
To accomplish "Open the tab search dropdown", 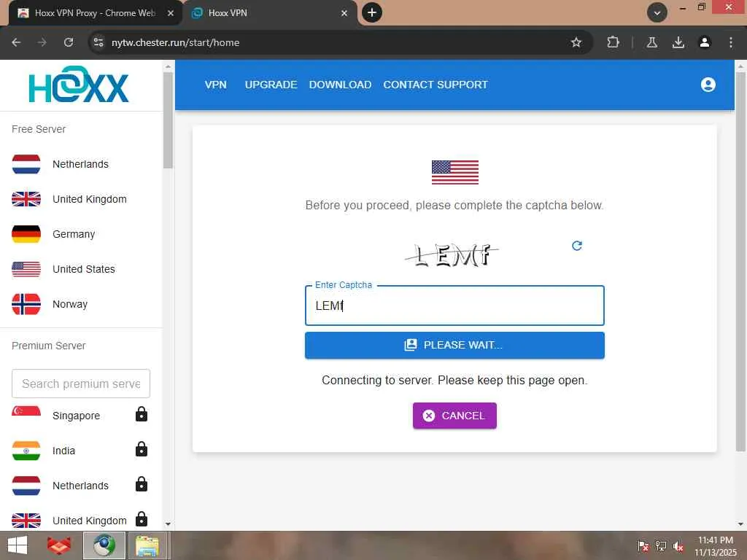I will [x=657, y=13].
